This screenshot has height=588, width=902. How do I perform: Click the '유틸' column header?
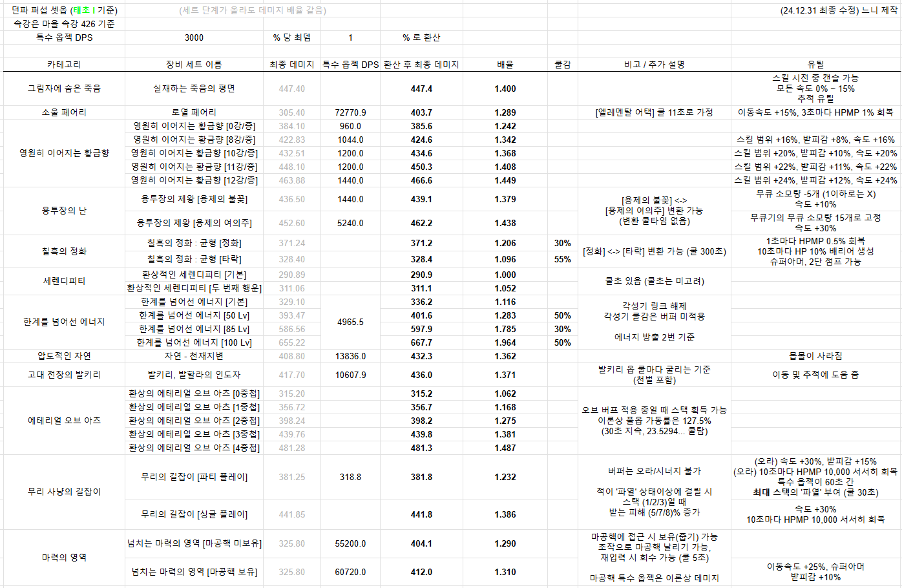[815, 65]
